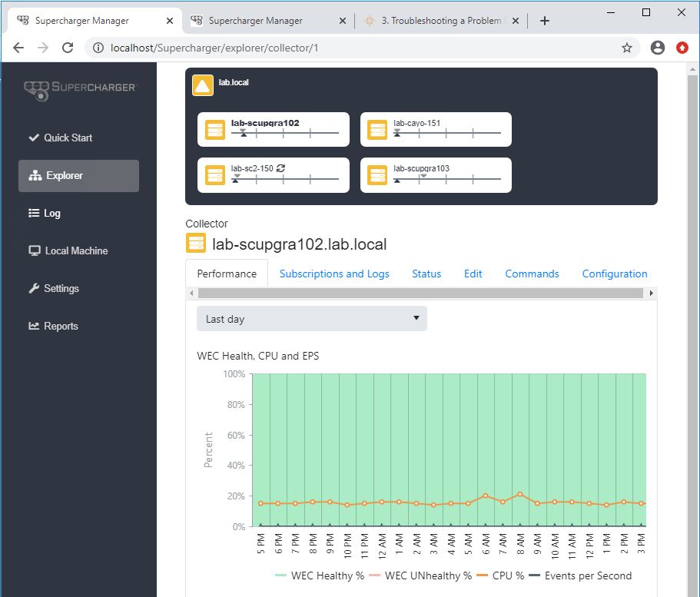The height and width of the screenshot is (597, 700).
Task: Click the Quick Start checkmark icon
Action: tap(34, 138)
